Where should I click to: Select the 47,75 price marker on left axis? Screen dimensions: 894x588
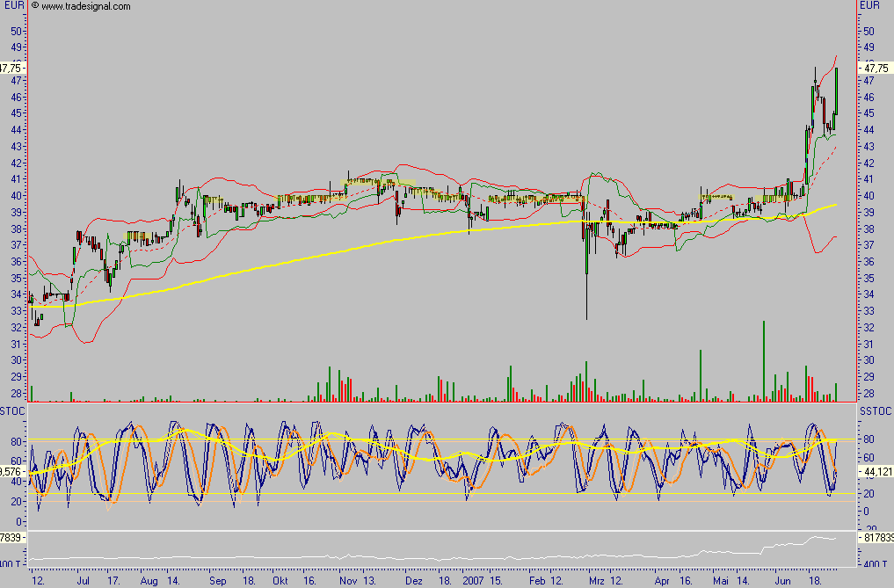click(12, 68)
